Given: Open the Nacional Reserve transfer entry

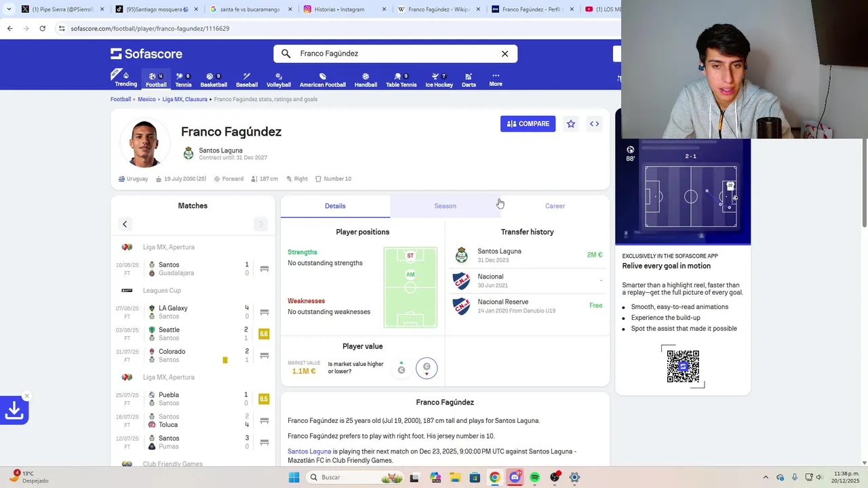Looking at the screenshot, I should click(528, 306).
